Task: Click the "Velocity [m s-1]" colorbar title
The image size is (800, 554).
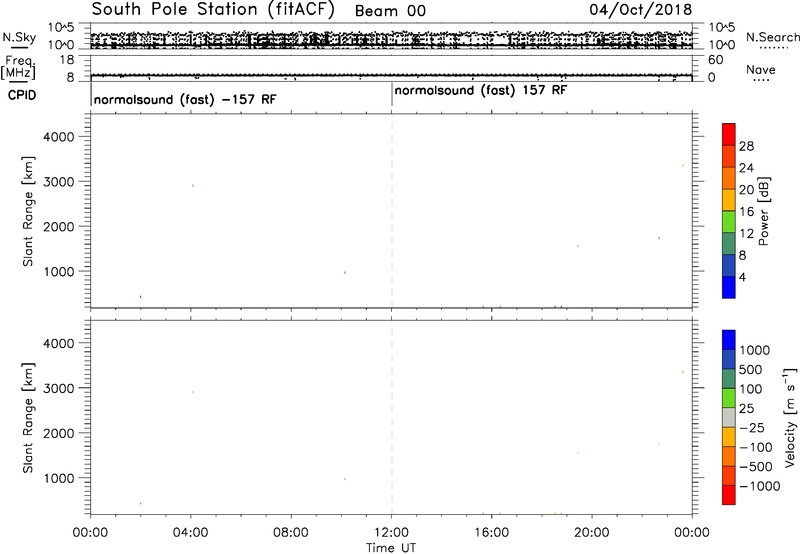Action: (790, 417)
